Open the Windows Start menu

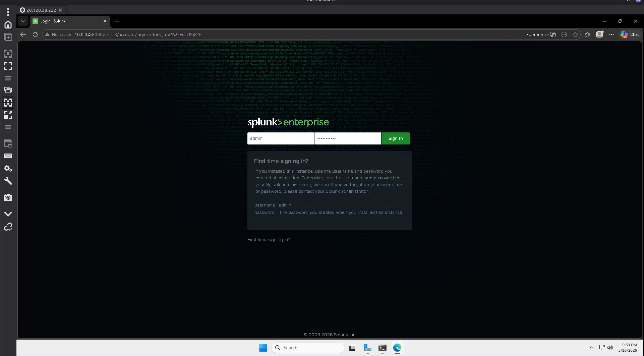click(x=263, y=348)
